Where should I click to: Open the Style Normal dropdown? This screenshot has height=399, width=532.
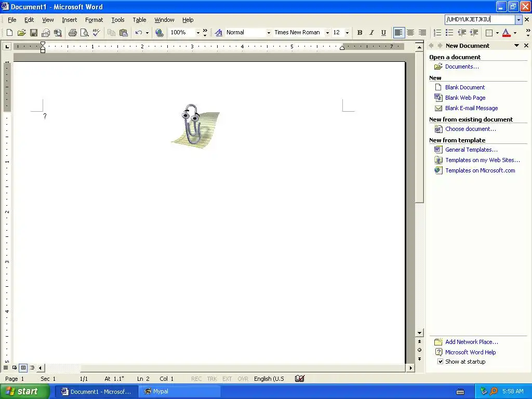(x=269, y=33)
